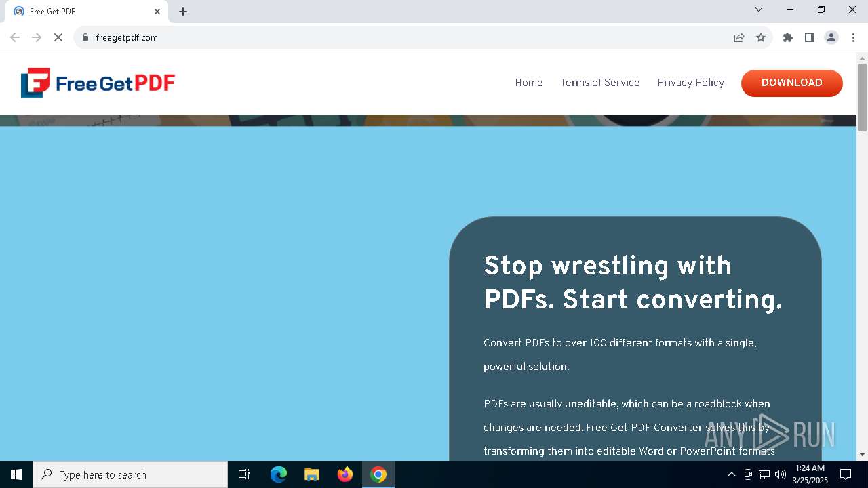Screen dimensions: 868x488
Task: Open a new browser tab
Action: pyautogui.click(x=183, y=12)
